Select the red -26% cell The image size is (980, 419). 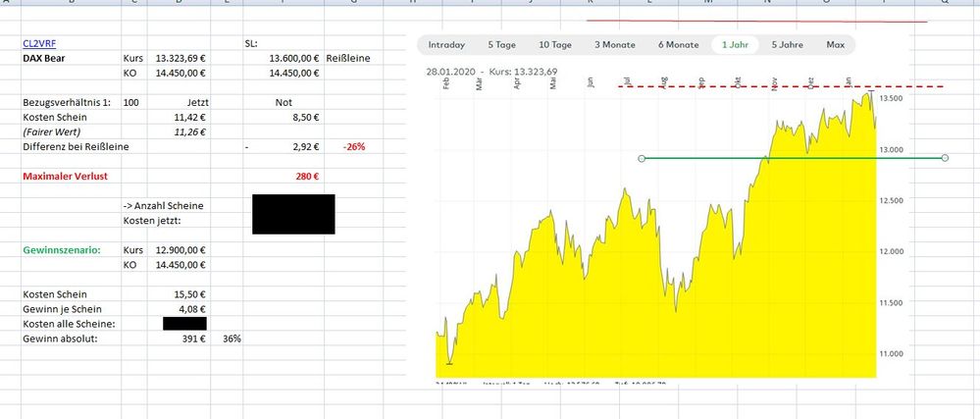(x=354, y=147)
